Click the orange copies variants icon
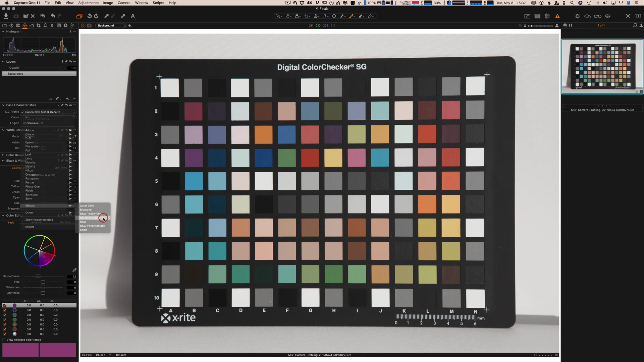Viewport: 644px width, 362px height. pos(79,16)
